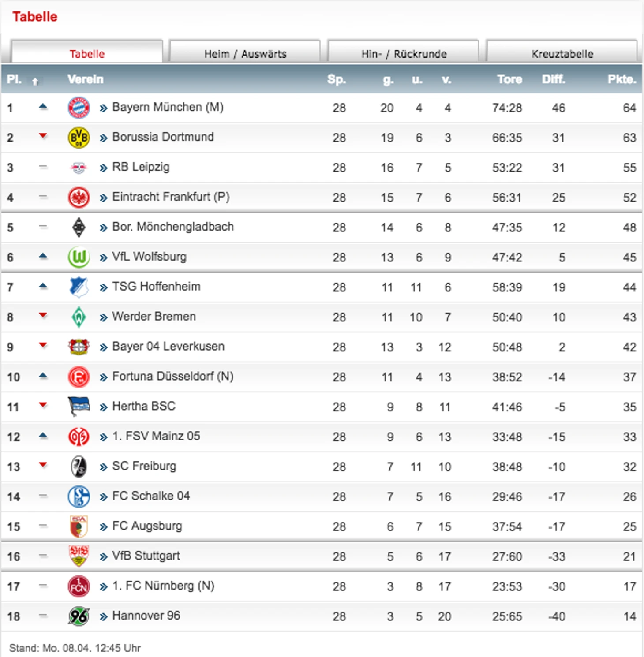The height and width of the screenshot is (657, 644).
Task: Click the Bayern München club crest
Action: click(x=79, y=108)
